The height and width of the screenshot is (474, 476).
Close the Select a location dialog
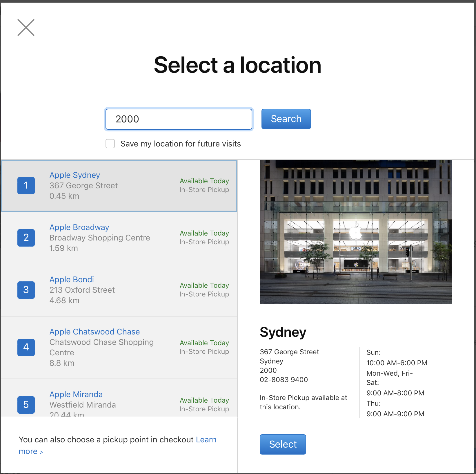[26, 28]
